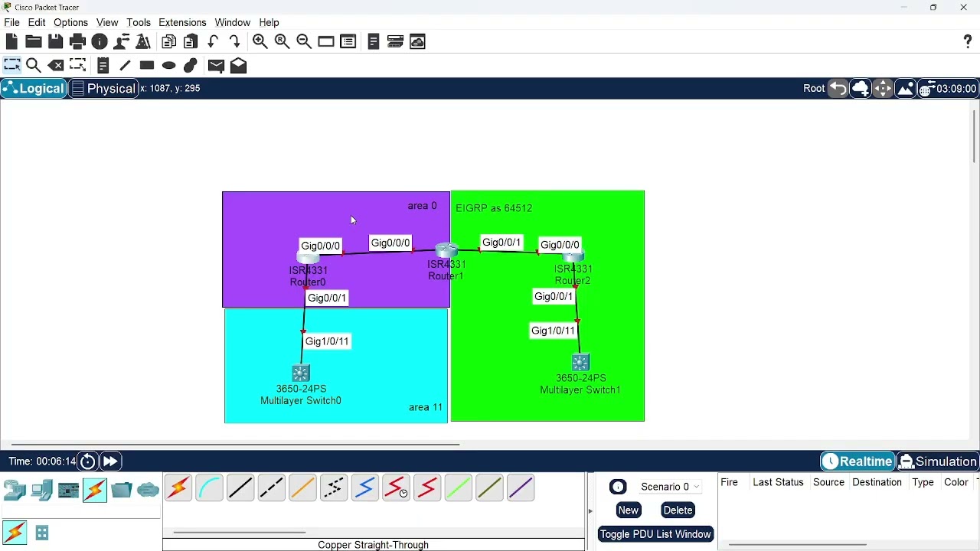Select the Move Object icon
The width and height of the screenshot is (980, 551).
tap(883, 89)
